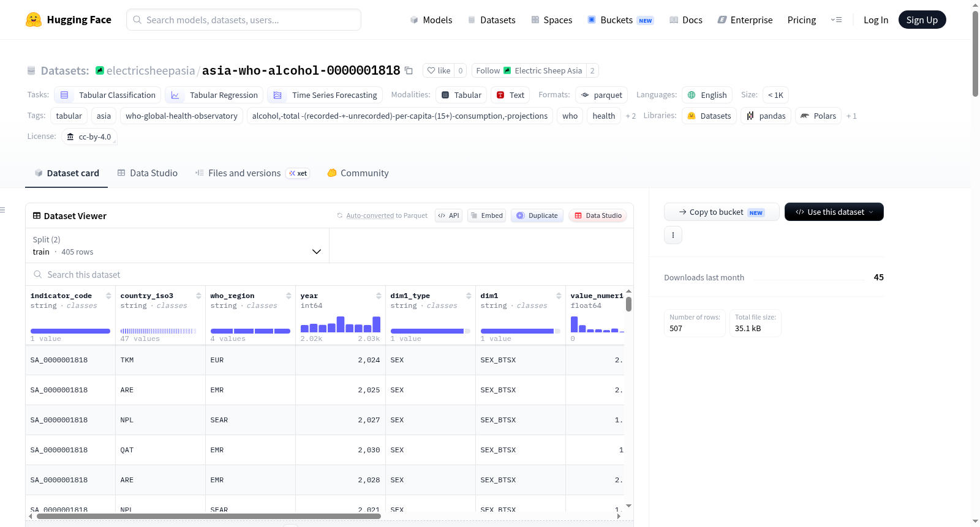This screenshot has width=980, height=527.
Task: Focus the main search models field
Action: coord(244,20)
